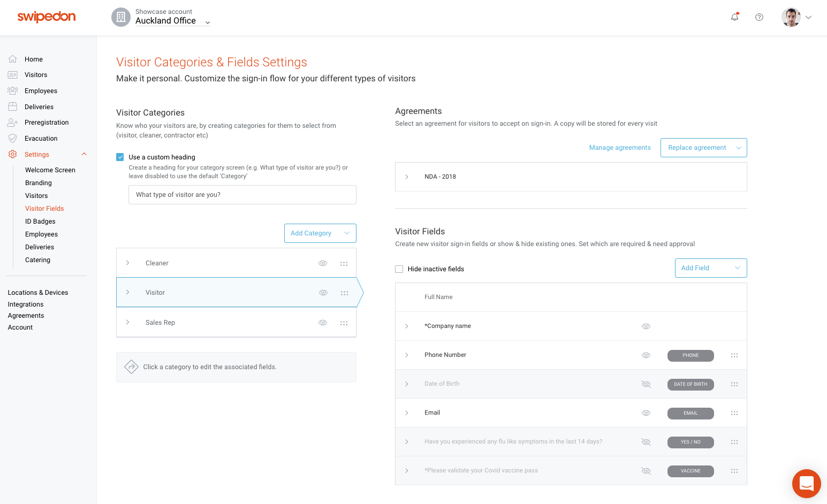Show the hidden flu symptoms field
This screenshot has height=504, width=827.
pos(646,442)
